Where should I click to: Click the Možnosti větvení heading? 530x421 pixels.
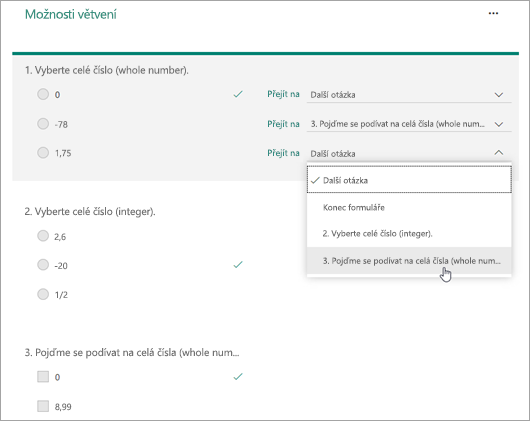[x=71, y=15]
